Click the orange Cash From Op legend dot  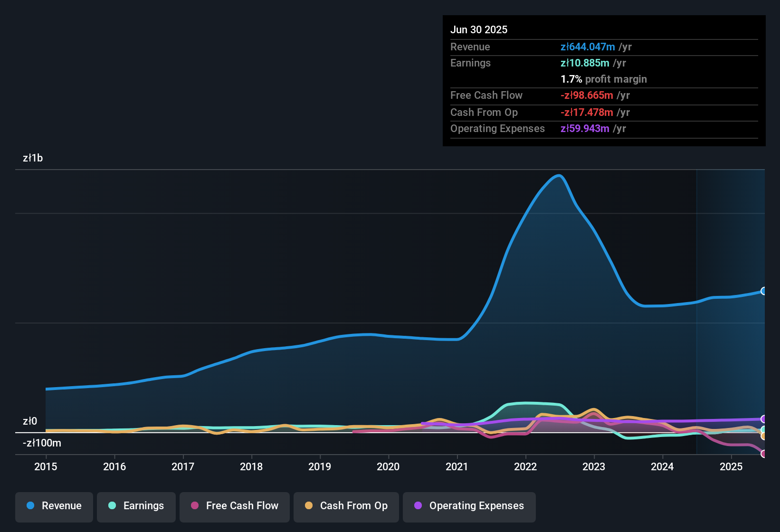(309, 506)
